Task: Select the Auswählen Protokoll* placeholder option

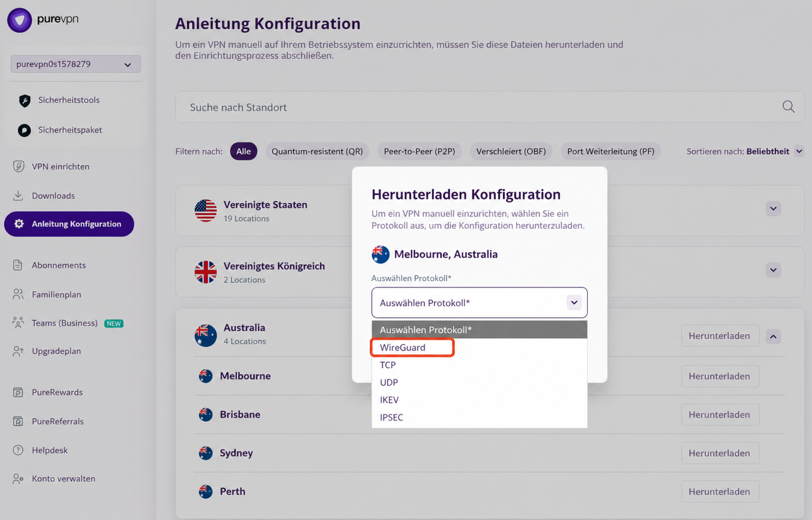Action: coord(479,330)
